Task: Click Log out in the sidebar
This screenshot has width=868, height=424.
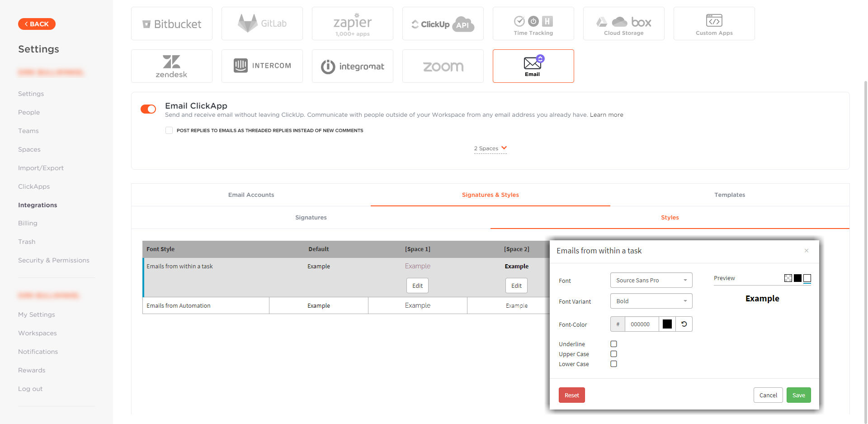Action: [30, 389]
